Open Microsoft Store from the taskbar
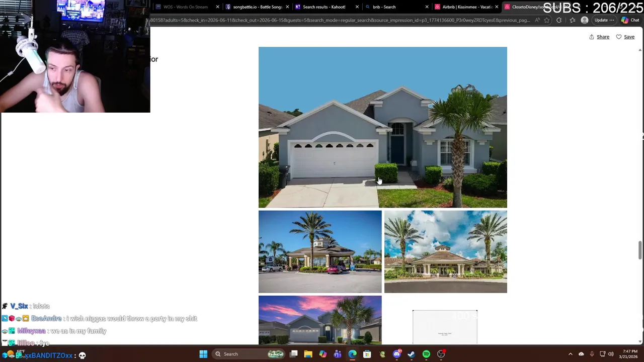644x362 pixels. click(367, 354)
